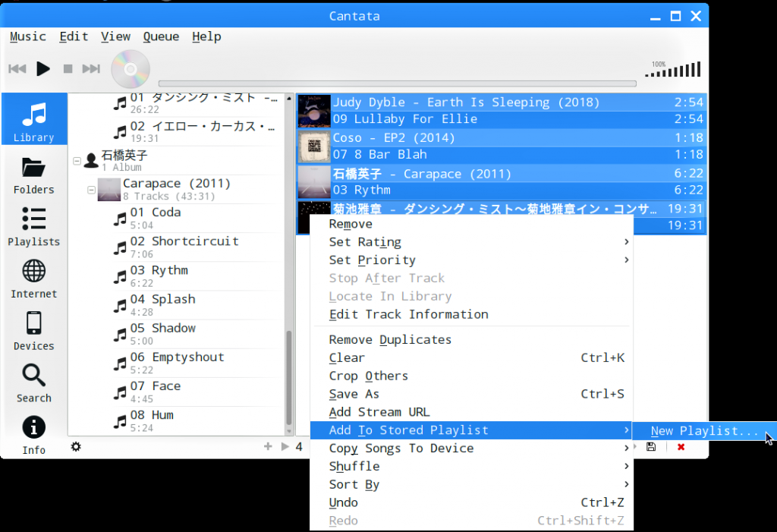Screen dimensions: 777x532
Task: Open the Queue menu
Action: pyautogui.click(x=161, y=36)
